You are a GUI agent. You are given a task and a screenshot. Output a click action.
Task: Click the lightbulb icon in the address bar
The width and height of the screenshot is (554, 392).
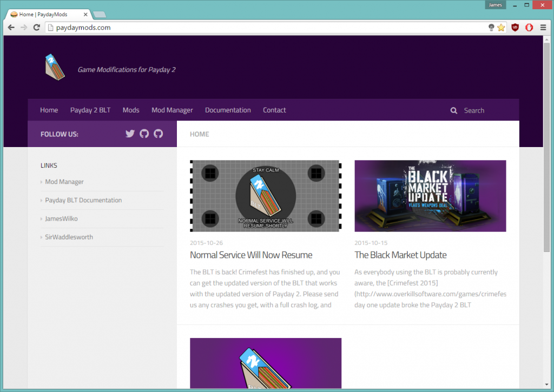coord(491,28)
